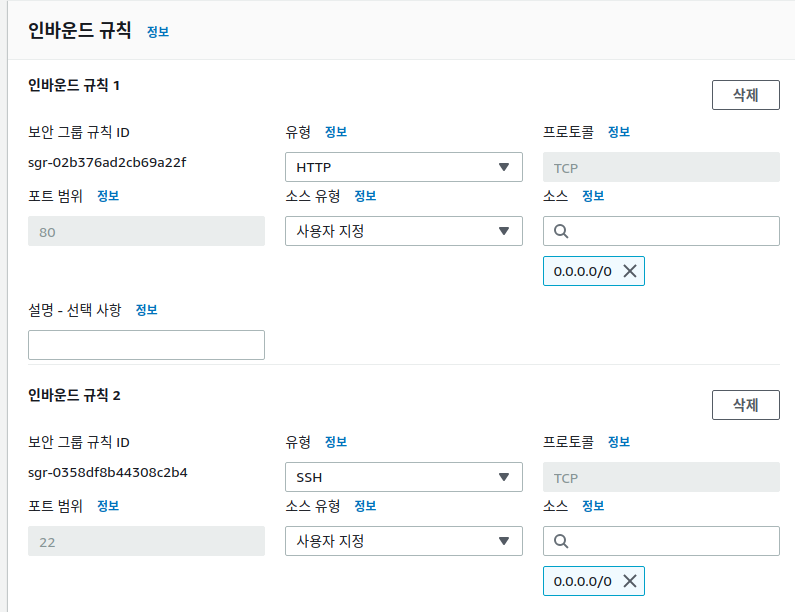Remove the 0.0.0.0/0 source tag in rule 1

click(x=630, y=271)
